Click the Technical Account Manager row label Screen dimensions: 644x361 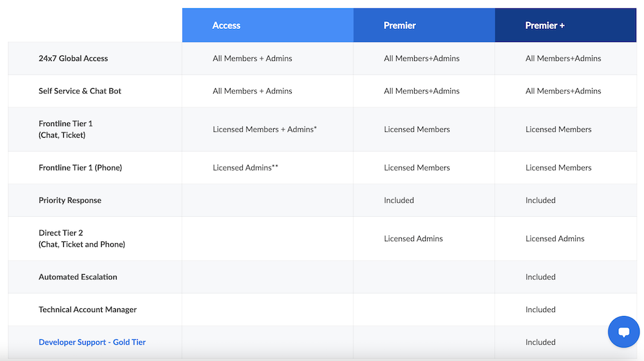tap(88, 310)
